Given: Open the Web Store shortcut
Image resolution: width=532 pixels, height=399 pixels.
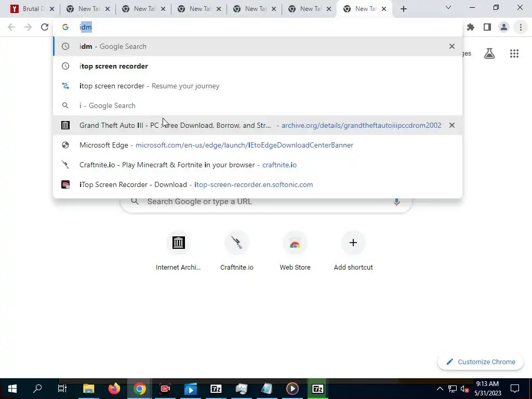Looking at the screenshot, I should click(x=295, y=251).
